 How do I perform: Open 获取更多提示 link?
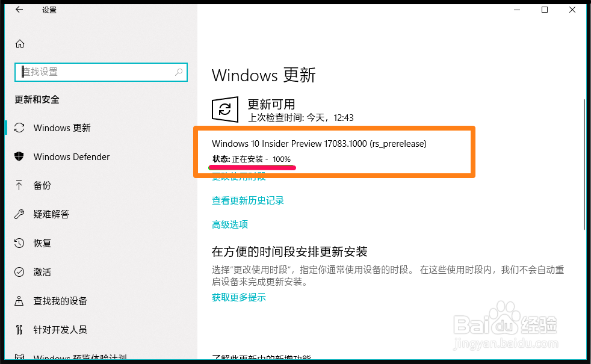click(x=239, y=297)
